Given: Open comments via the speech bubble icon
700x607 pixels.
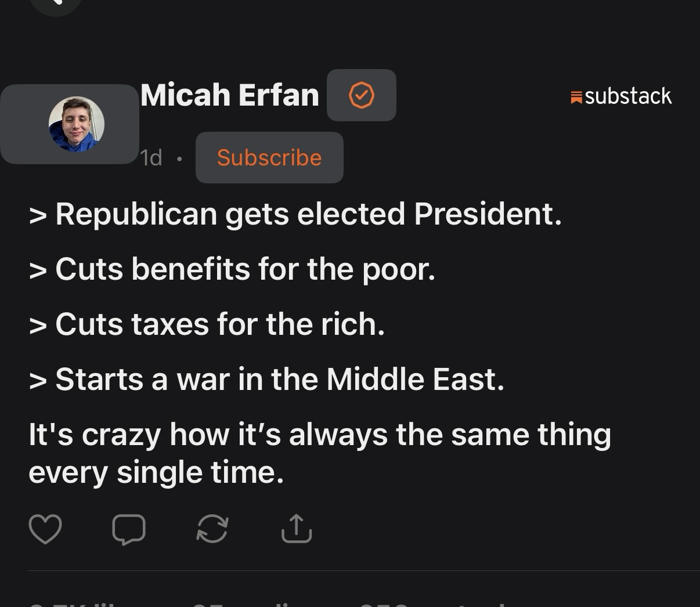Looking at the screenshot, I should point(129,529).
